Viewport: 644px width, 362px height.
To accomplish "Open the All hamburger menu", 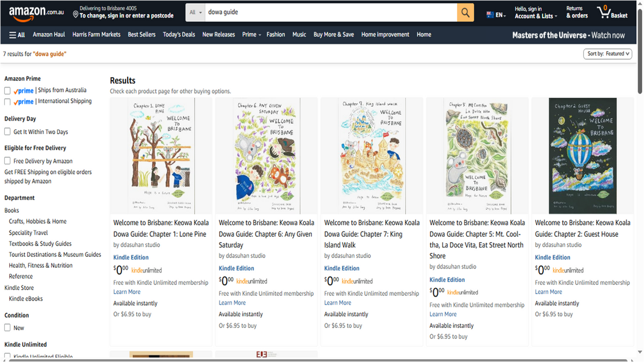I will (x=17, y=35).
